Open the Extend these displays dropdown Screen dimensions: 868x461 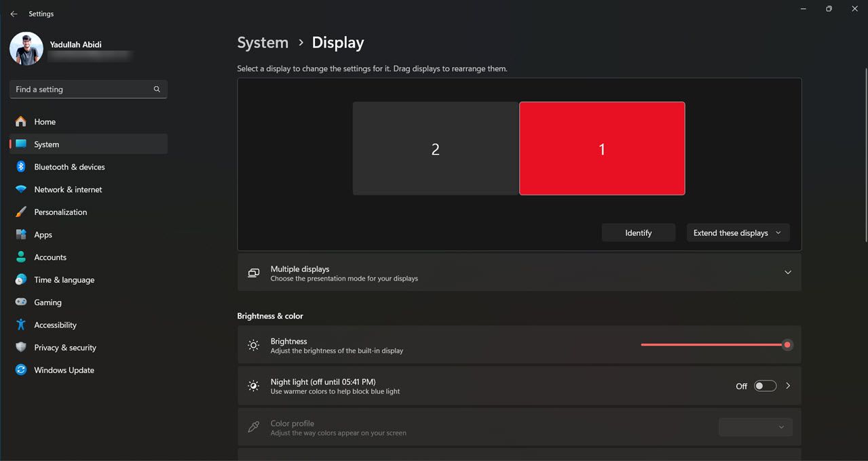click(x=738, y=233)
